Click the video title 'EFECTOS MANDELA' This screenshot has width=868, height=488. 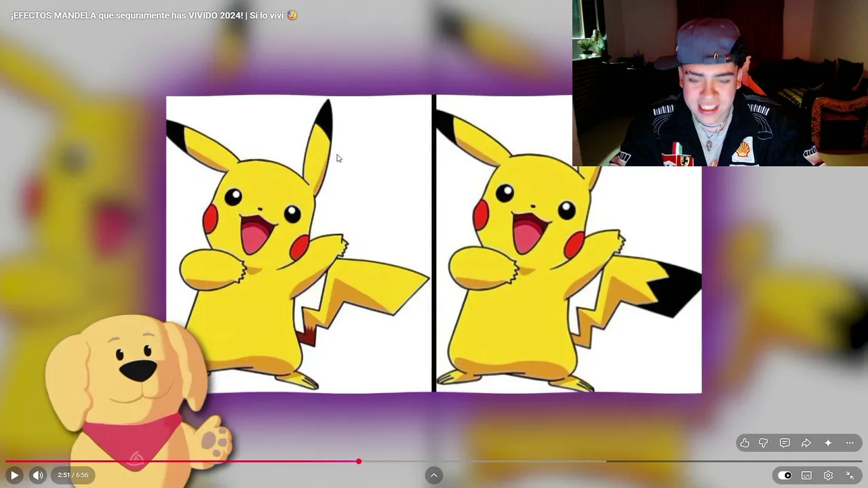click(155, 15)
